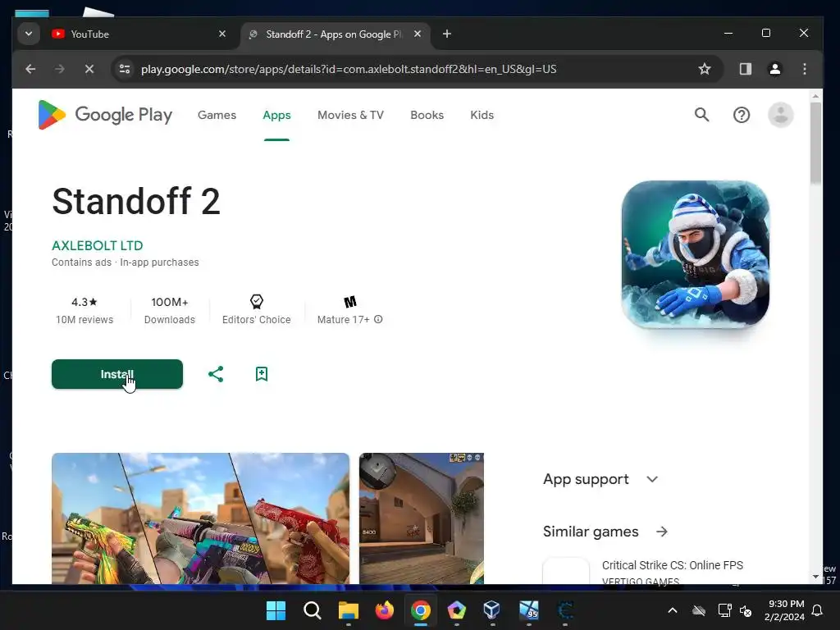
Task: Switch to the YouTube tab
Action: (139, 34)
